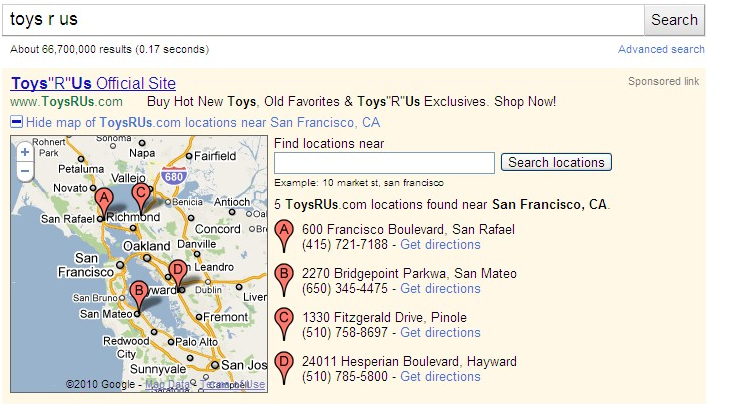
Task: Click the red marker B in the locations list
Action: pyautogui.click(x=284, y=280)
